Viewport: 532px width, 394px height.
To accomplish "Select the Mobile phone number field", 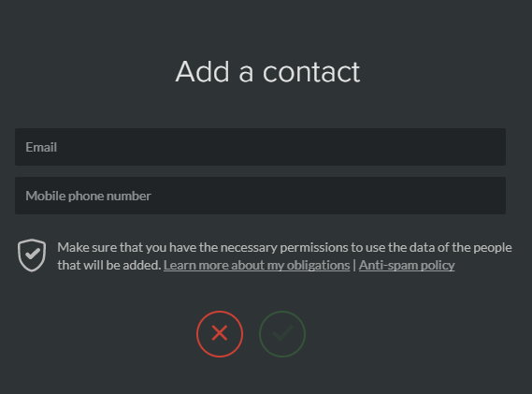I will click(260, 196).
